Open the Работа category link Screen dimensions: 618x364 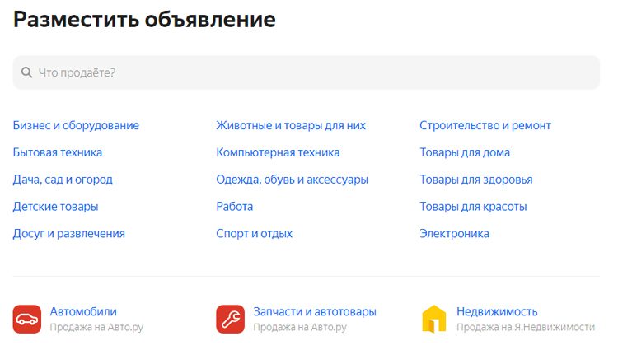coord(235,207)
